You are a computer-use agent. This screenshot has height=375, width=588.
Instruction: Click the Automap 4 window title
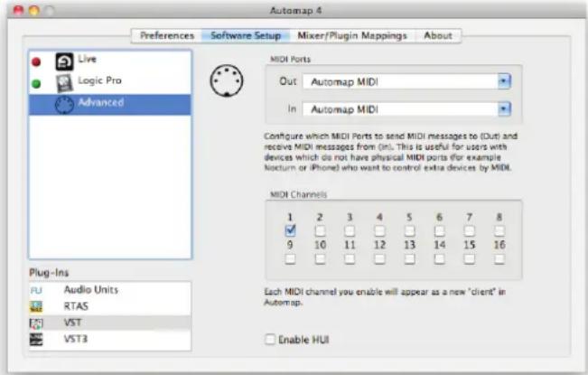coord(295,10)
